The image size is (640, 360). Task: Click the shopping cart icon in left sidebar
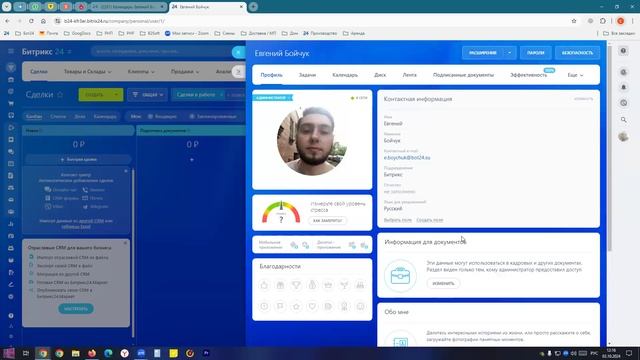[11, 104]
